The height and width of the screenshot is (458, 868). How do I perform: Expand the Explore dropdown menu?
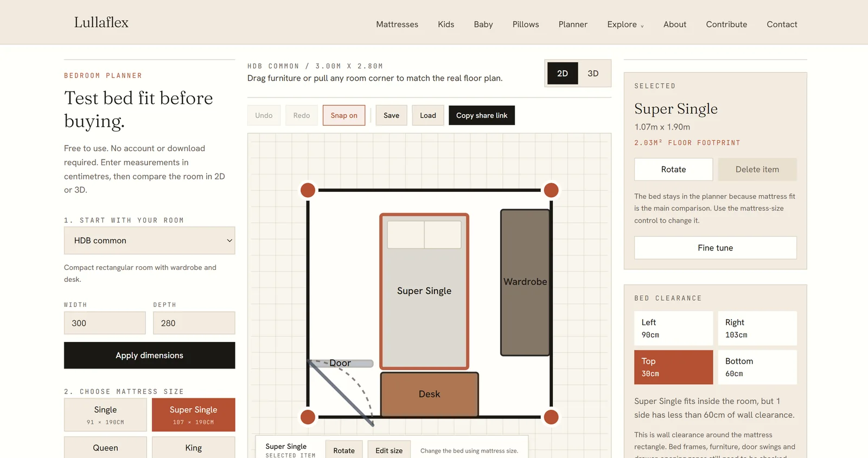pos(626,24)
